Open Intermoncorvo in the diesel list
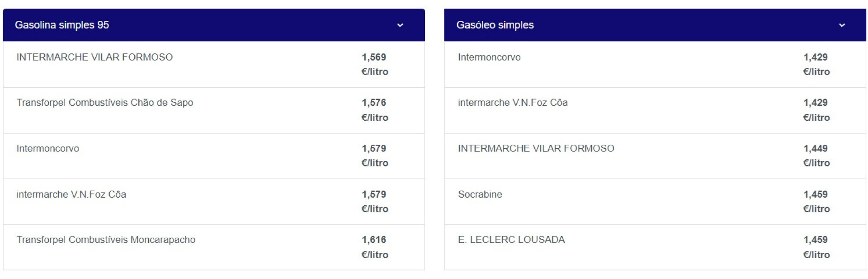Viewport: 868px width, 279px height. pyautogui.click(x=489, y=57)
